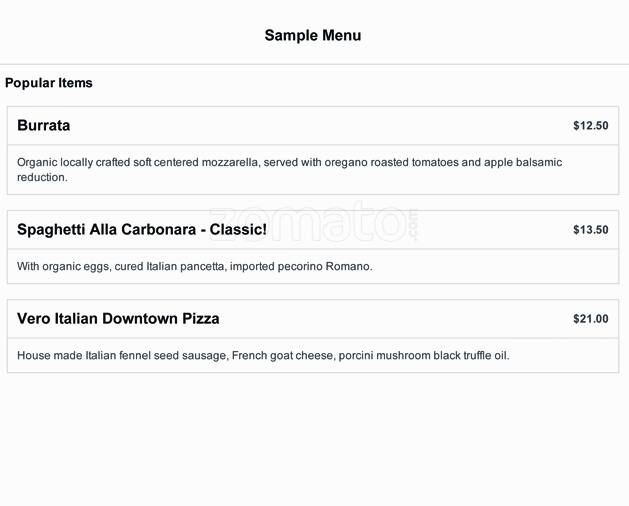This screenshot has height=506, width=629.
Task: Click the $21.00 pizza price
Action: 590,319
